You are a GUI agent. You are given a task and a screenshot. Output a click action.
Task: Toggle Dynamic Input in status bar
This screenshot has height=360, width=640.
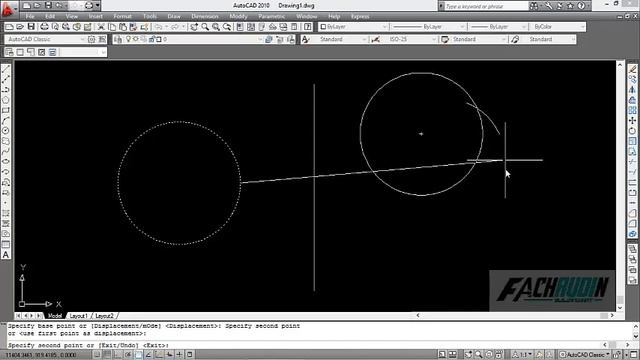169,355
